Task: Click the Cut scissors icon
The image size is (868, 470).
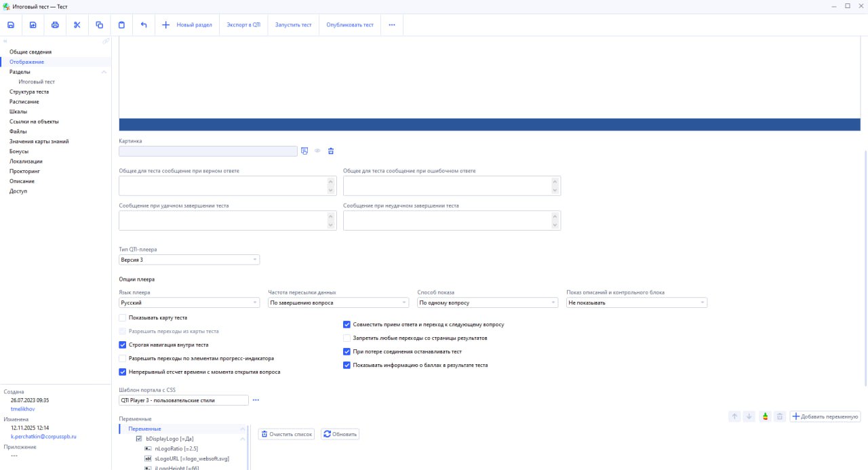Action: (77, 25)
